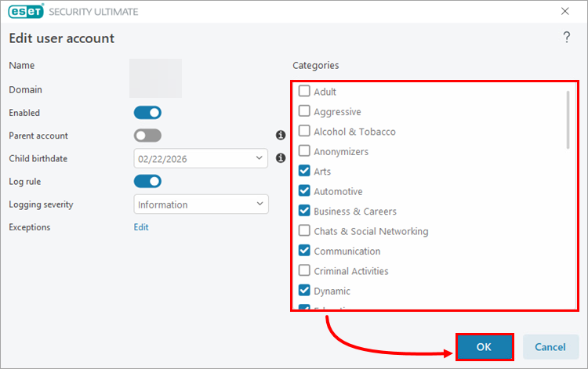The height and width of the screenshot is (369, 588).
Task: Expand the Logging severity dropdown
Action: pos(201,204)
